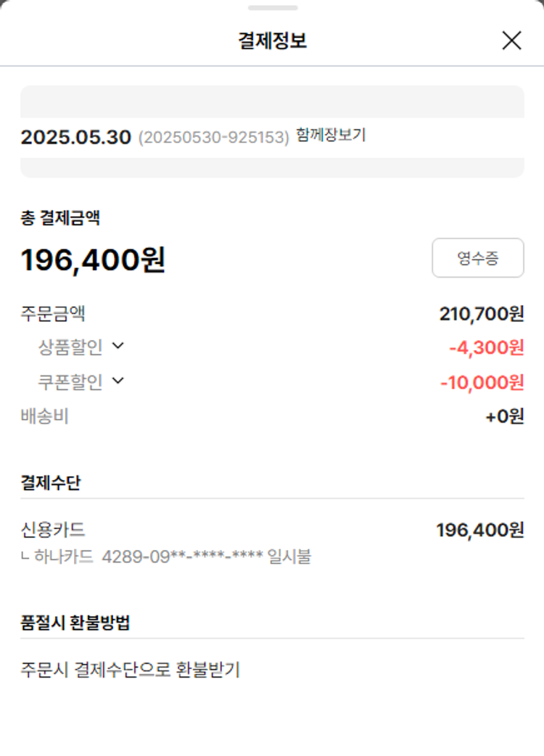
Task: Click the 쿠폰할인 label text
Action: (70, 382)
